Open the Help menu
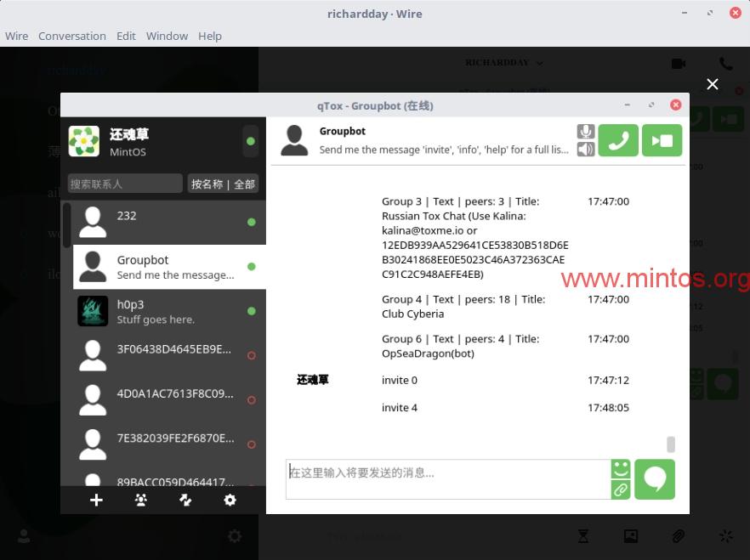Screen dimensions: 750x560 click(x=210, y=37)
